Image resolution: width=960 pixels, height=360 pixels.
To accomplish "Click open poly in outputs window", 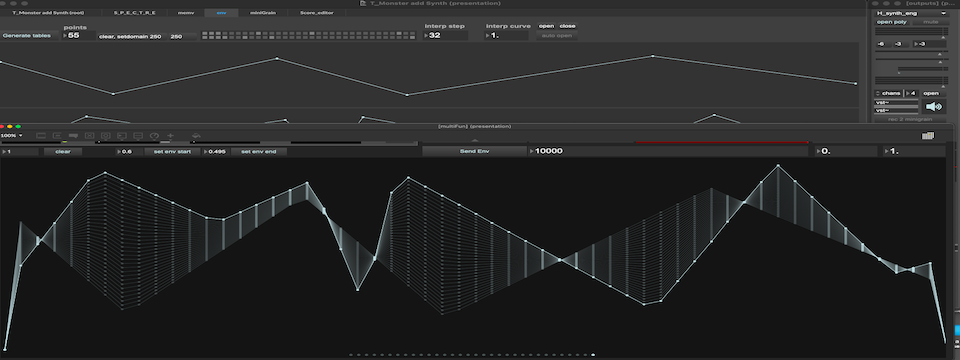I will (892, 22).
